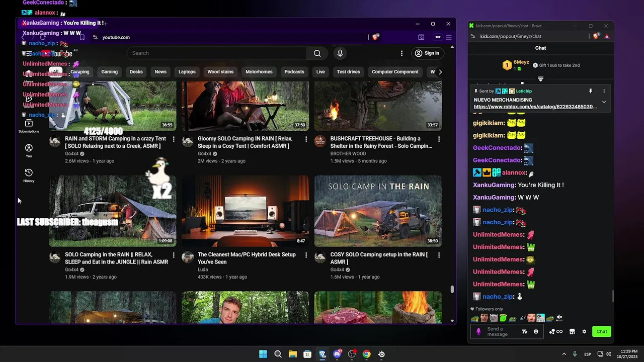Unpin the pinned message with the pin icon
Screen dimensions: 644x362
(x=591, y=91)
